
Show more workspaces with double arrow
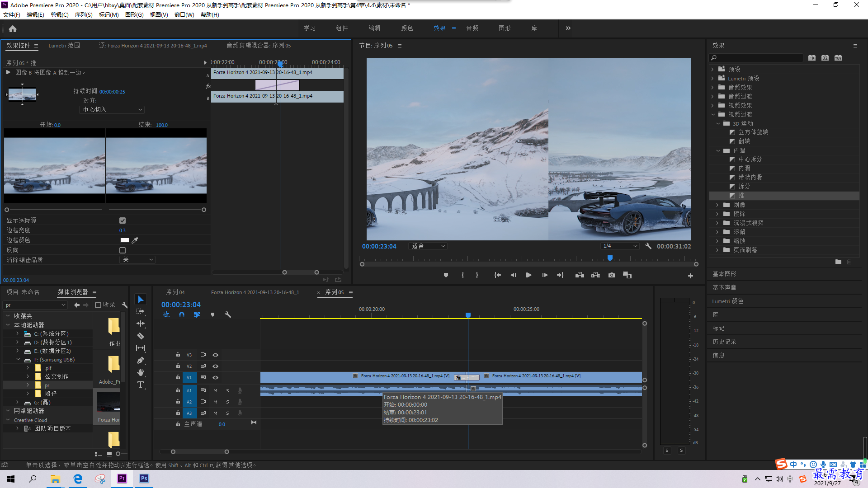point(568,28)
